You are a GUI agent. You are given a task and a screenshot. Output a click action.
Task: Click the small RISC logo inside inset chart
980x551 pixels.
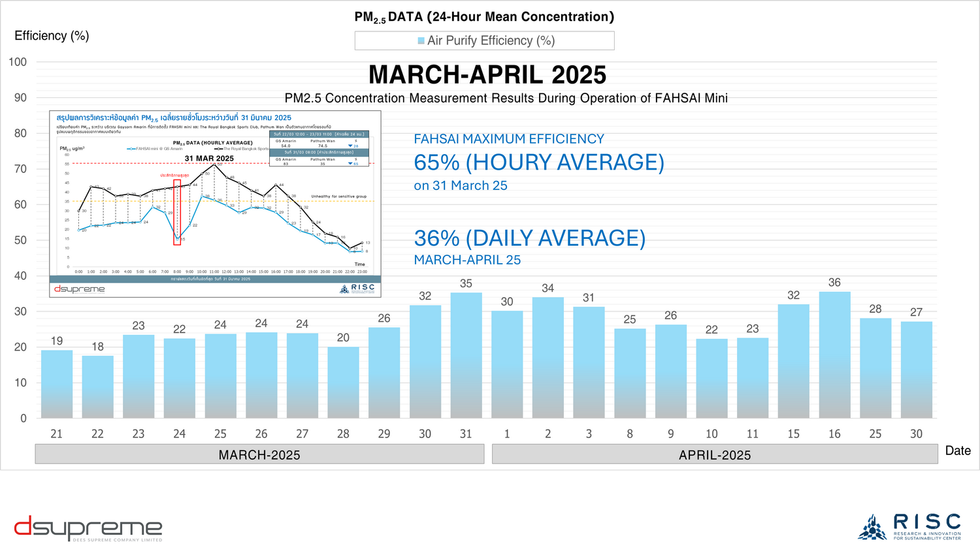[357, 289]
